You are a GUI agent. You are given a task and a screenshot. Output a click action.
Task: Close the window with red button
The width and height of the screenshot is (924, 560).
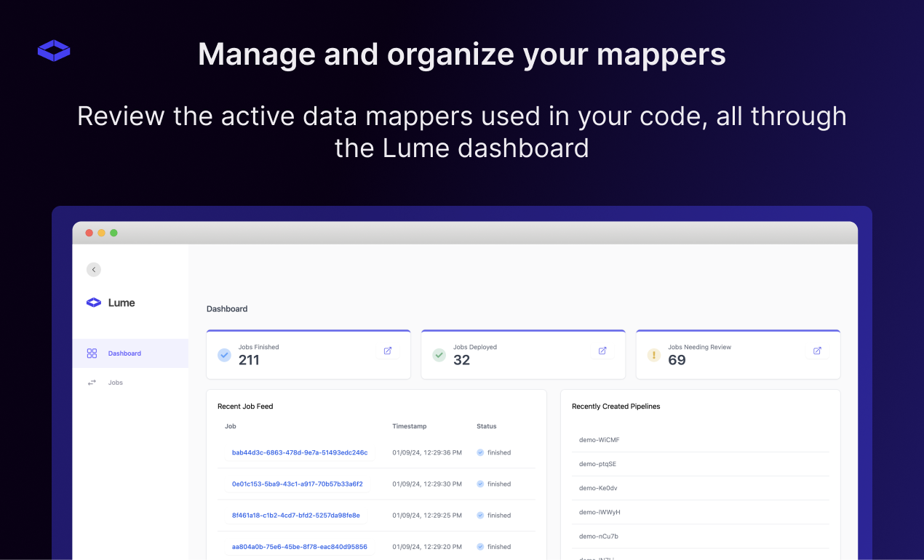(x=89, y=233)
